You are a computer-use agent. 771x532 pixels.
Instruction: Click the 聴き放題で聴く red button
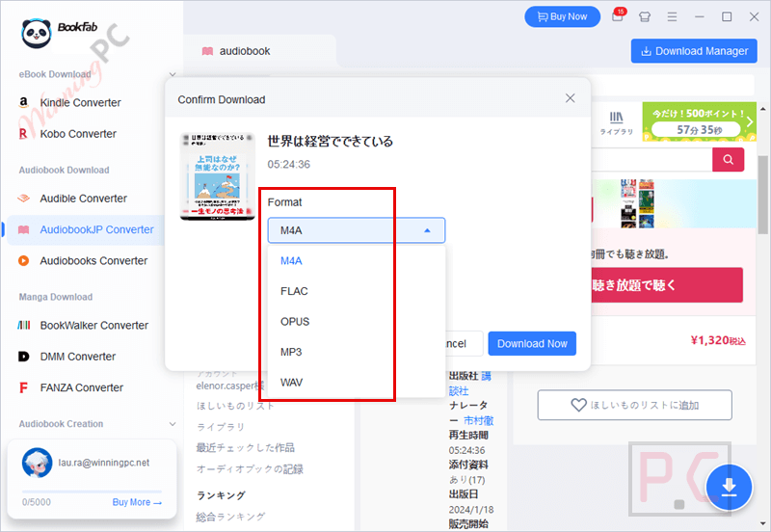[x=667, y=285]
